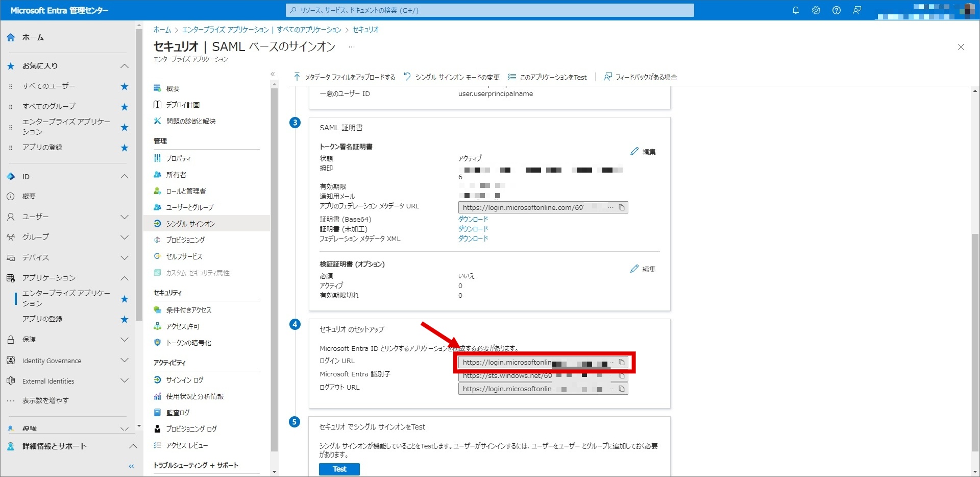Image resolution: width=980 pixels, height=477 pixels.
Task: Open プロパティ menu item
Action: [179, 158]
